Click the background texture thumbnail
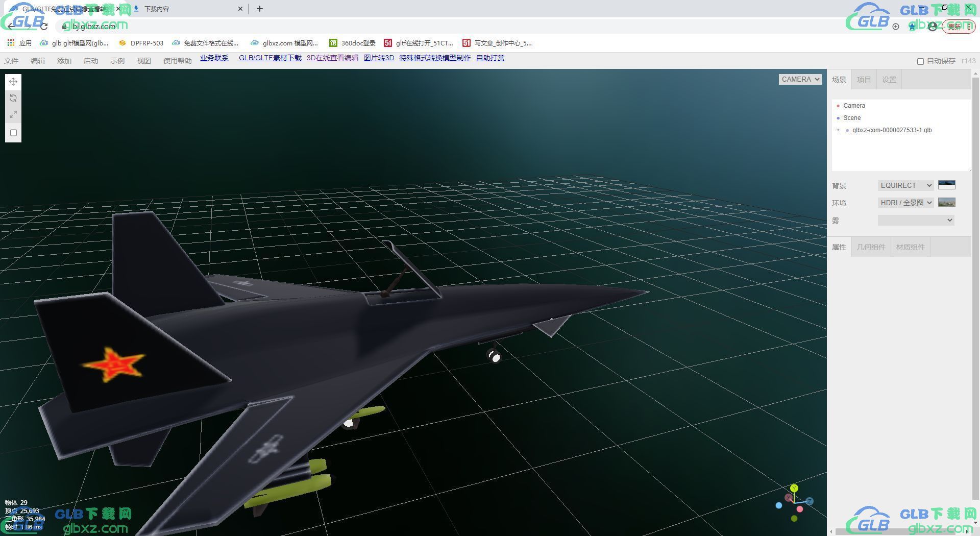The width and height of the screenshot is (980, 536). (947, 185)
